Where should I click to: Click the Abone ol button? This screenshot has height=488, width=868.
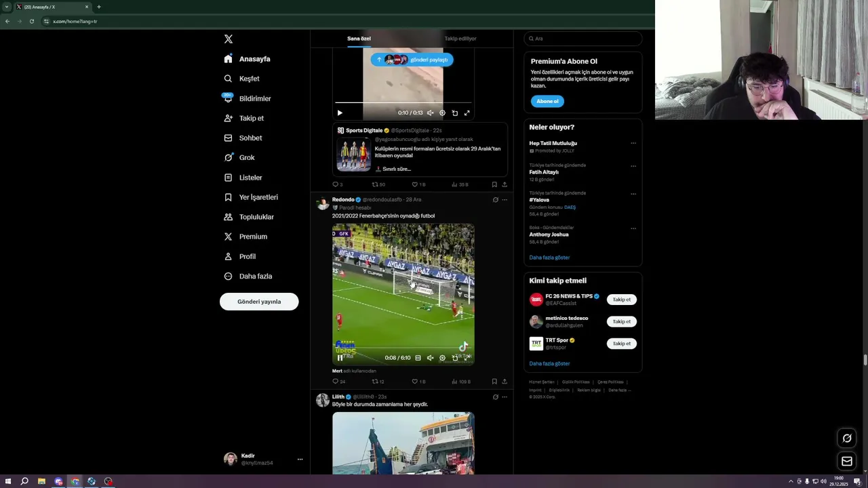(x=547, y=102)
